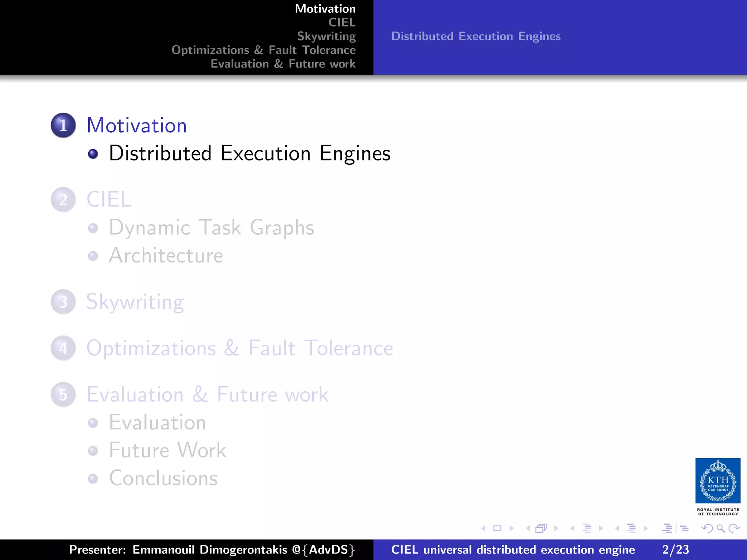The image size is (747, 560).
Task: Click the numbered ball 2 beside CIEL
Action: tap(63, 199)
